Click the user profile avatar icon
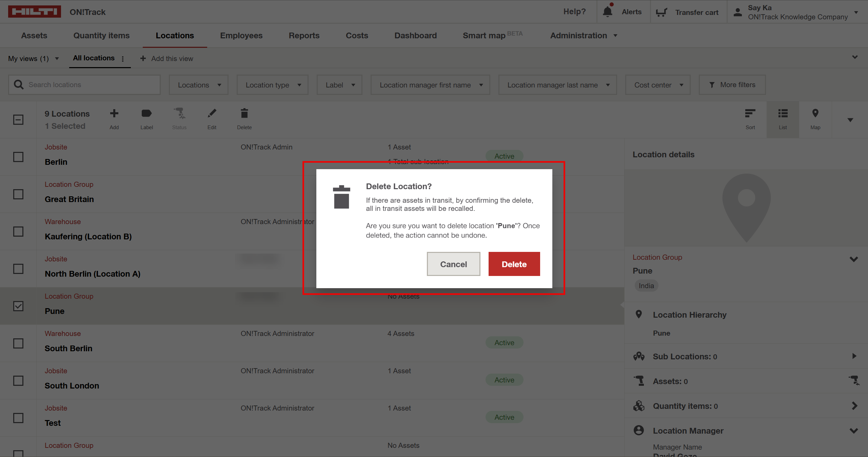The image size is (868, 457). click(737, 12)
